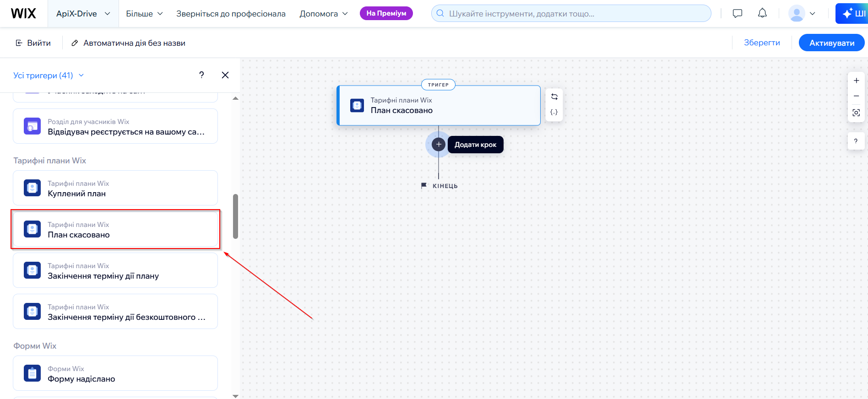The image size is (868, 399).
Task: Select Закінчення терміну дії безкоштовного trigger
Action: click(x=115, y=312)
